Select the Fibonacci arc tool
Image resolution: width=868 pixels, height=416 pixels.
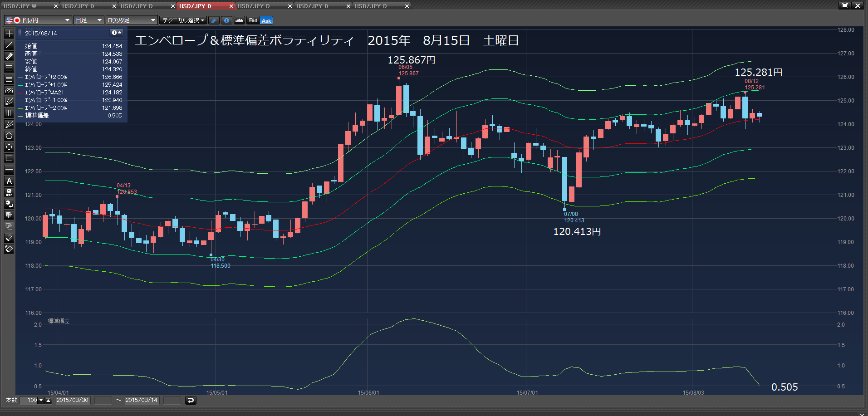9,90
